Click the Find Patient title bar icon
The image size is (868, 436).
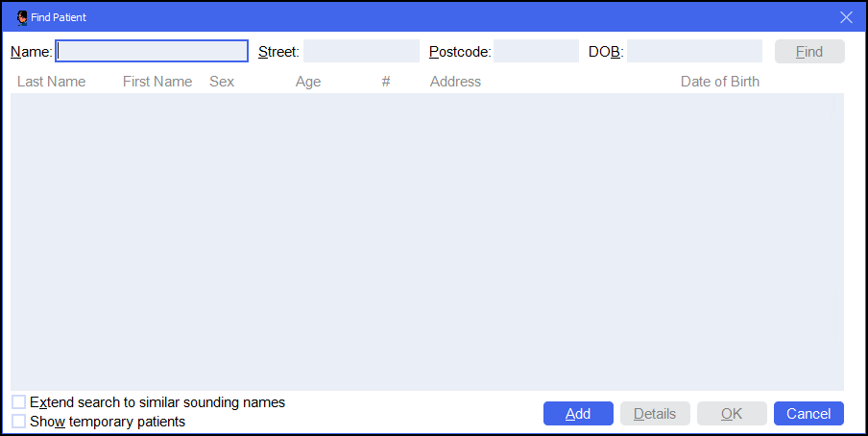click(x=22, y=17)
